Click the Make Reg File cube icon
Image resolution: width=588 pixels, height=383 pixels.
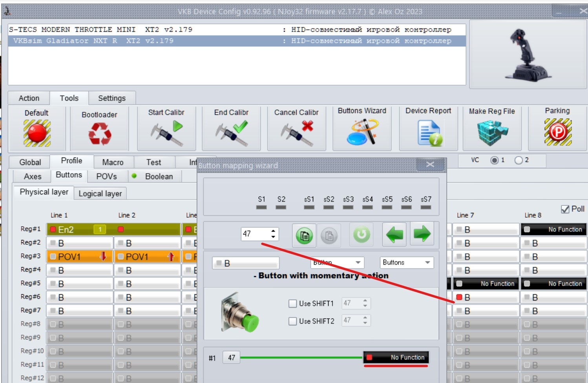tap(492, 133)
